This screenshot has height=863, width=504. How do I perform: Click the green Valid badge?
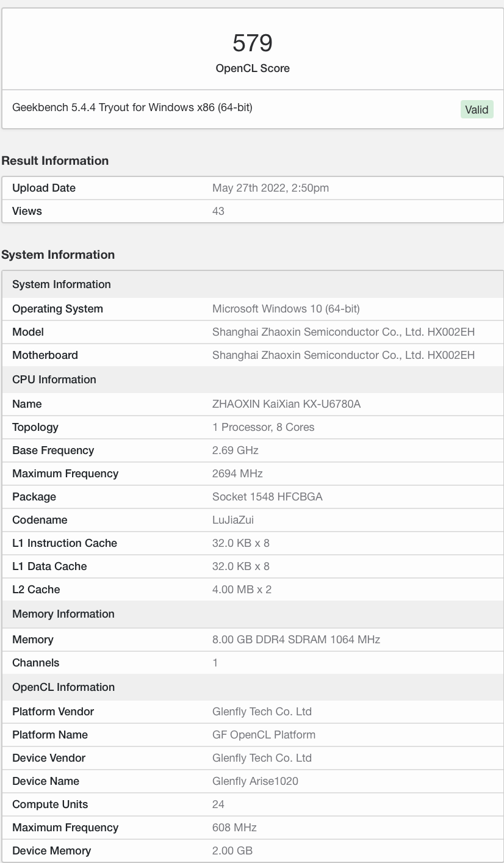pyautogui.click(x=477, y=109)
